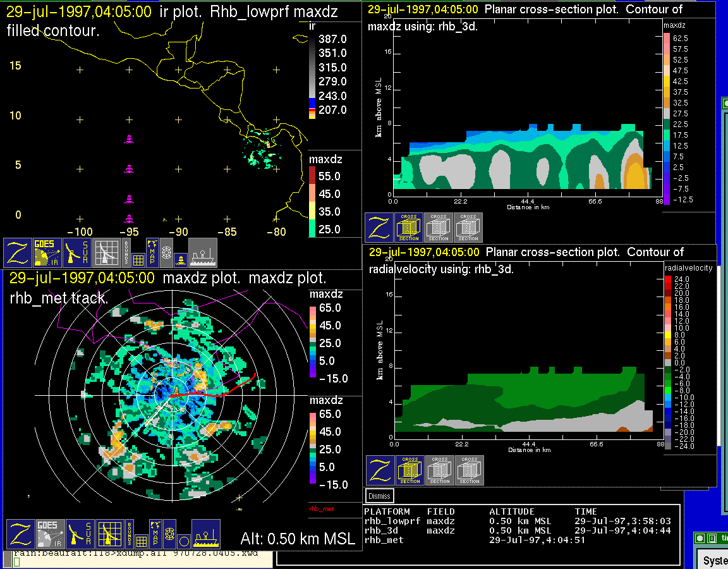Click the third Cross Section icon in the radial velocity window
Screen dimensions: 728x569
[470, 470]
